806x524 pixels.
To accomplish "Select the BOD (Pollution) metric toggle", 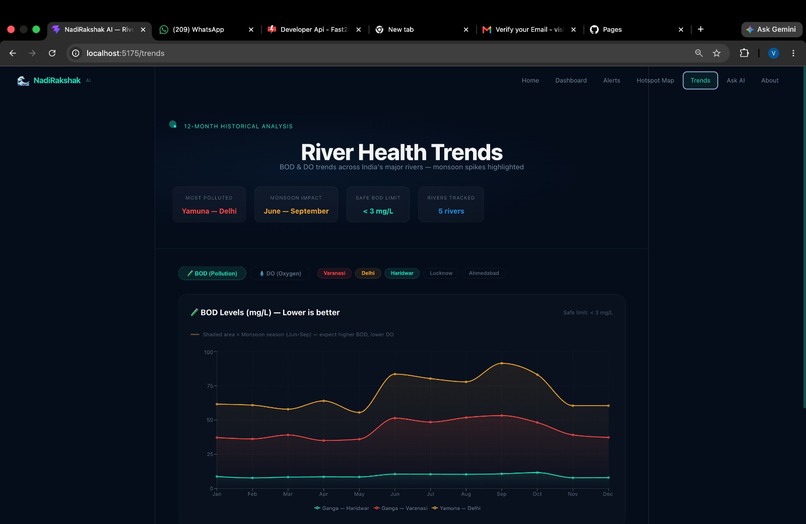I will (x=212, y=274).
